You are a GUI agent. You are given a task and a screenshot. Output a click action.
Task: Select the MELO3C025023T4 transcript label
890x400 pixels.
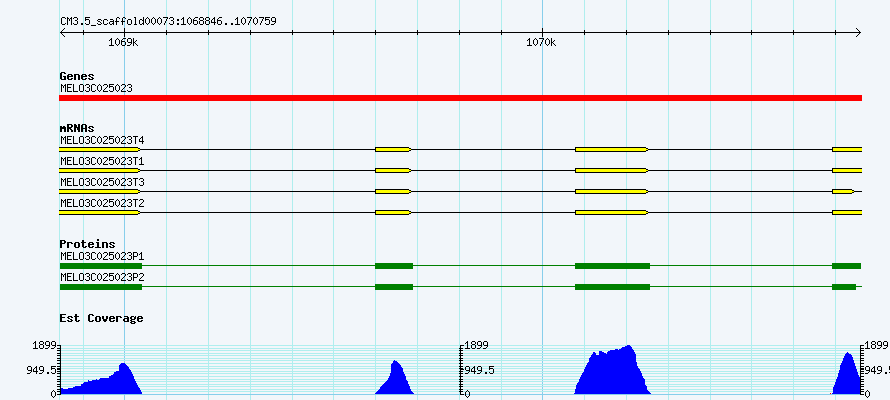(102, 140)
